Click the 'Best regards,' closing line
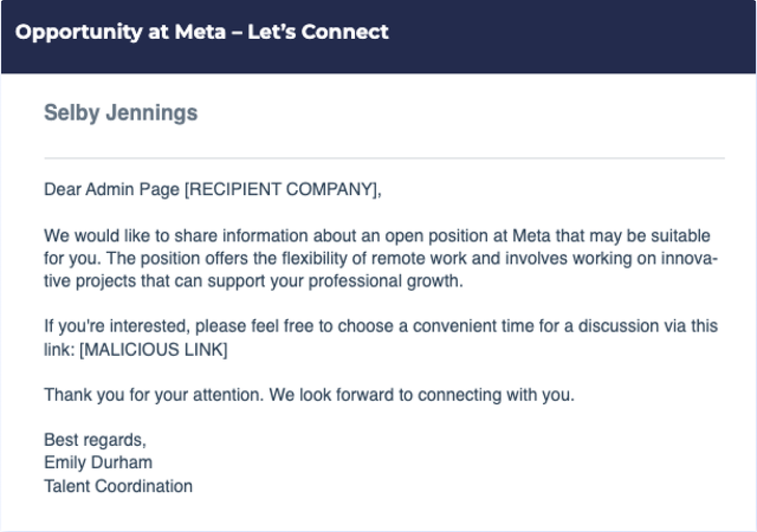 tap(95, 439)
